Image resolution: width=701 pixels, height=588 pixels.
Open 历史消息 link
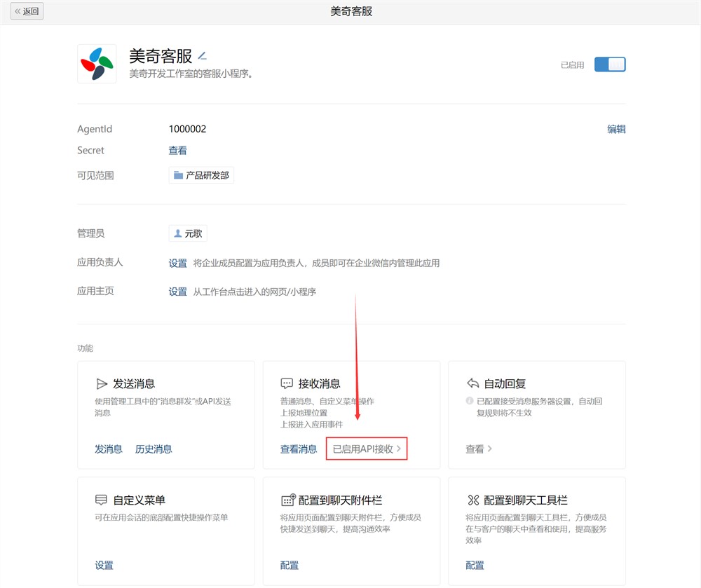[154, 449]
